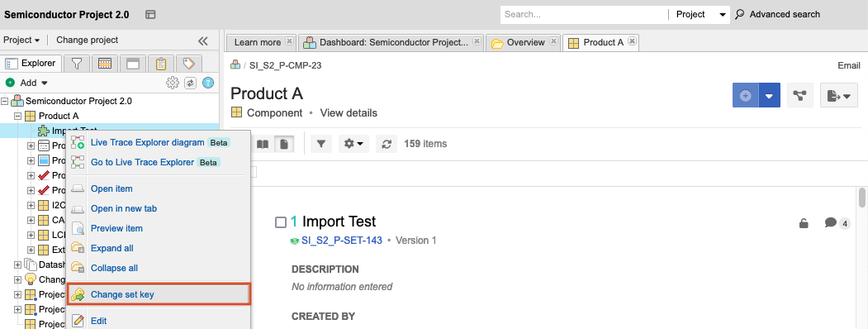Close the Learn more tab
The image size is (868, 329).
289,41
